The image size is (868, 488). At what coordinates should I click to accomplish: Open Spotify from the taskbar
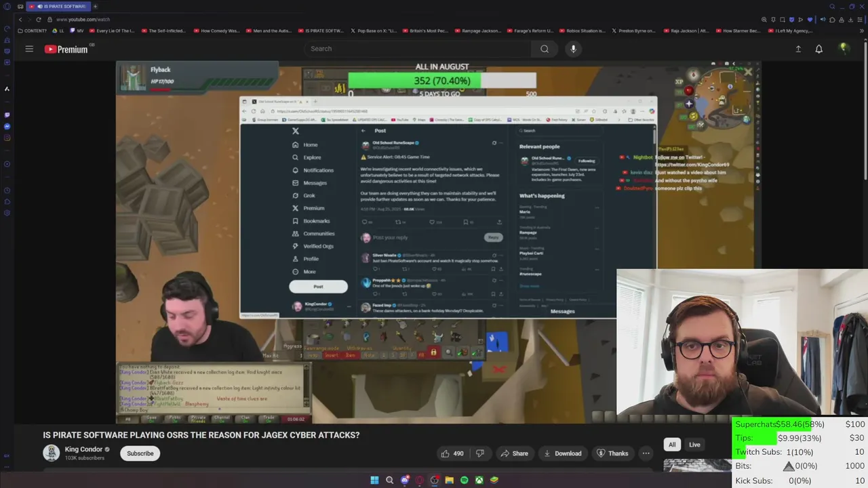[x=464, y=480]
